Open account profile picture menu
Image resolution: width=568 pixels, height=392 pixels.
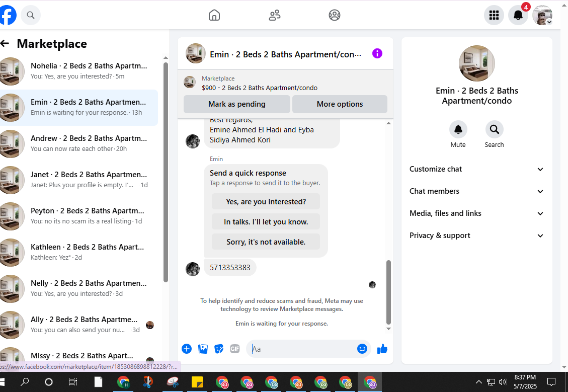click(542, 15)
